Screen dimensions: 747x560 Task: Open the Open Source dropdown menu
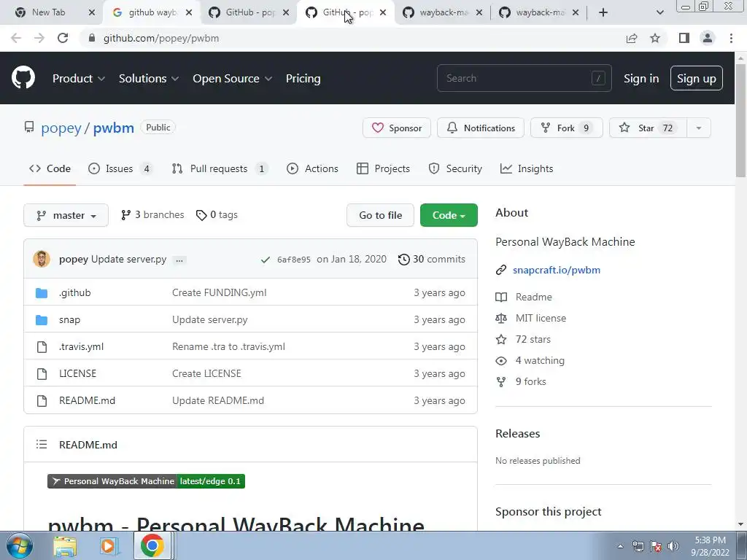(232, 79)
